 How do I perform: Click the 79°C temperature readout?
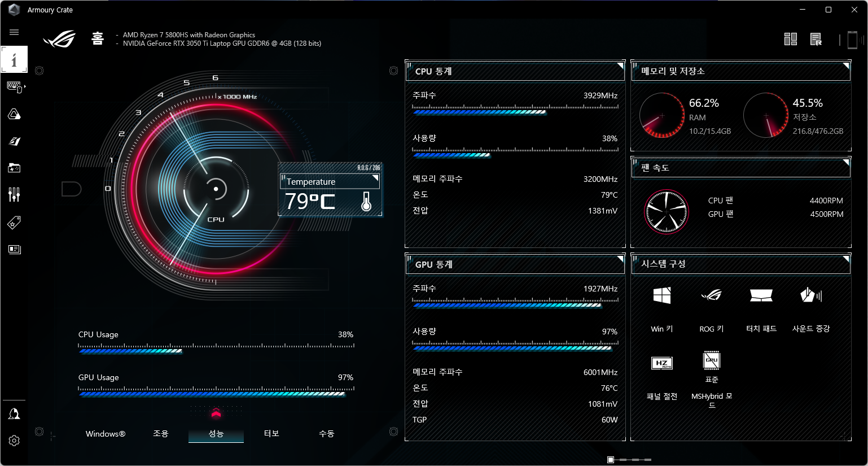coord(310,201)
